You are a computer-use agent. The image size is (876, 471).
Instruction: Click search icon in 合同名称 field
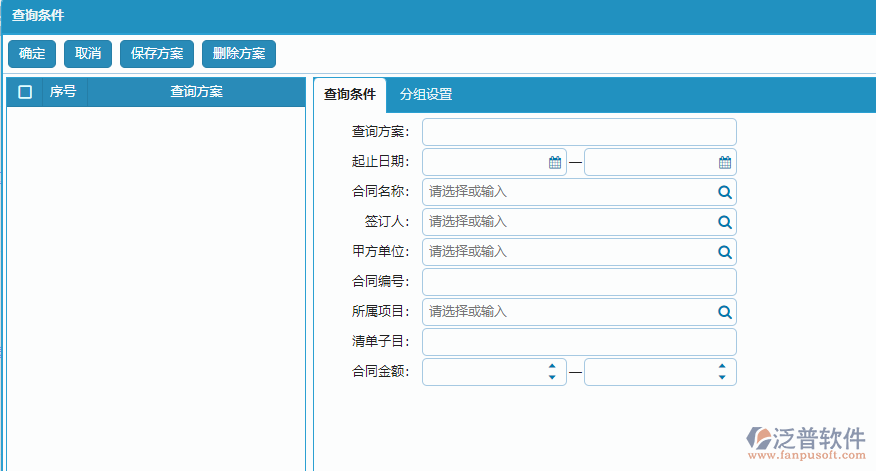coord(725,192)
